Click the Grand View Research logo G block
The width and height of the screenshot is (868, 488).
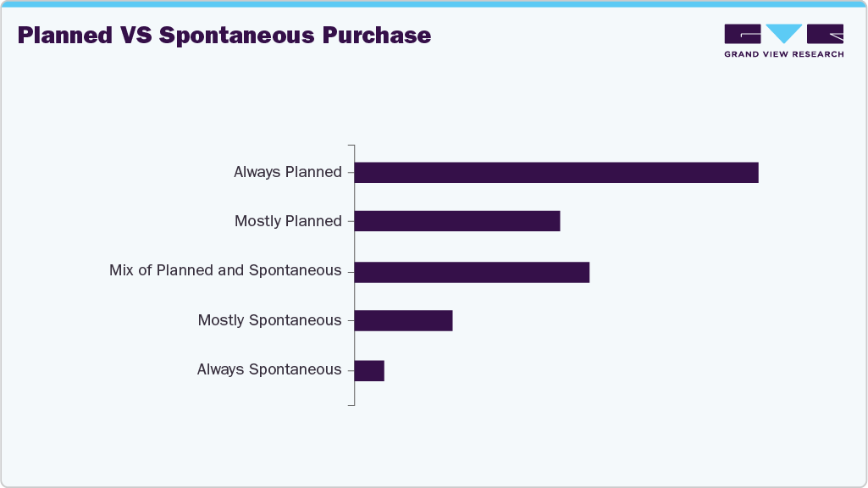tap(743, 34)
